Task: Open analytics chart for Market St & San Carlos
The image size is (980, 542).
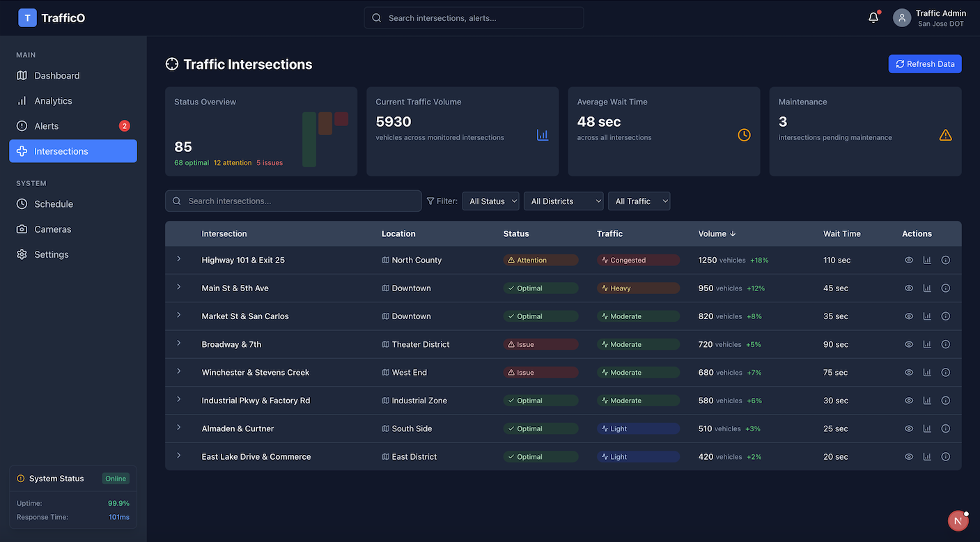Action: [927, 316]
